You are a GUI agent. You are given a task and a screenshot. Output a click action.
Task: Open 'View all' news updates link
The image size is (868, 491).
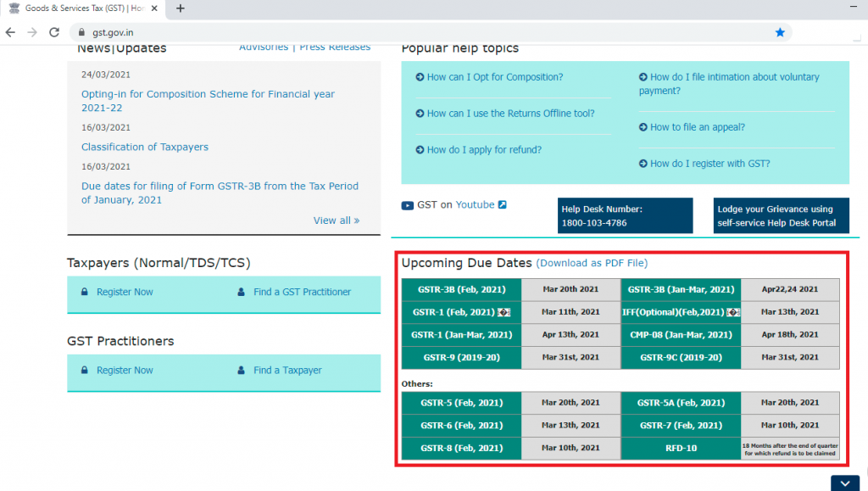[x=336, y=220]
